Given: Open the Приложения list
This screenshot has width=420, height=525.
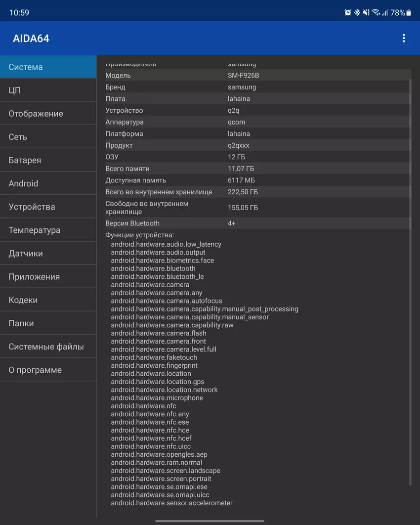Looking at the screenshot, I should coord(48,277).
